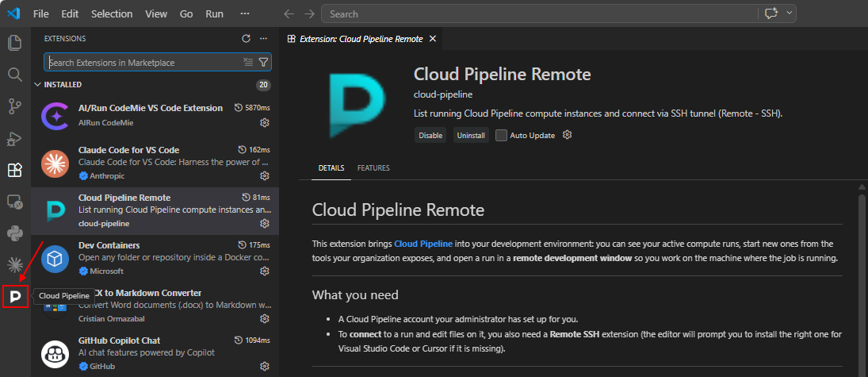
Task: Go forward with the right arrow
Action: click(x=309, y=13)
